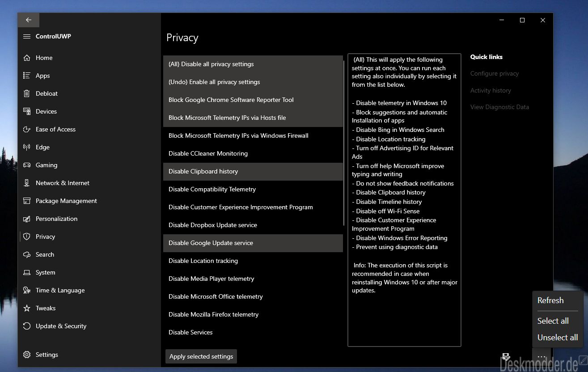Click the Apply selected settings button

(x=201, y=356)
